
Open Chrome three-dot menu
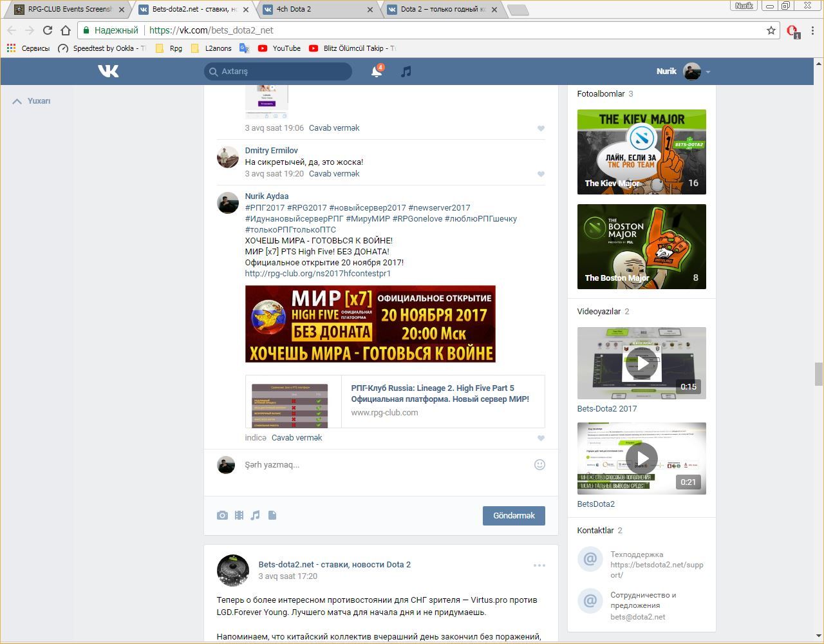[x=813, y=30]
